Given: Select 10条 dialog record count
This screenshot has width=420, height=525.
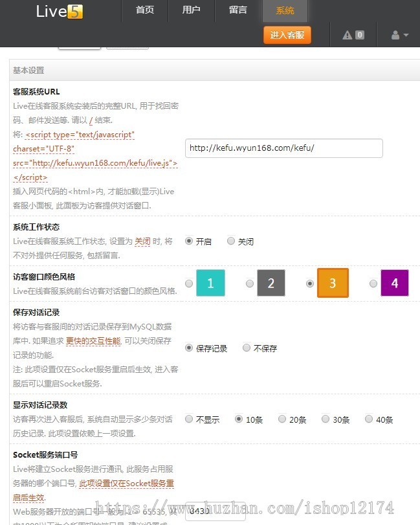Looking at the screenshot, I should click(239, 419).
